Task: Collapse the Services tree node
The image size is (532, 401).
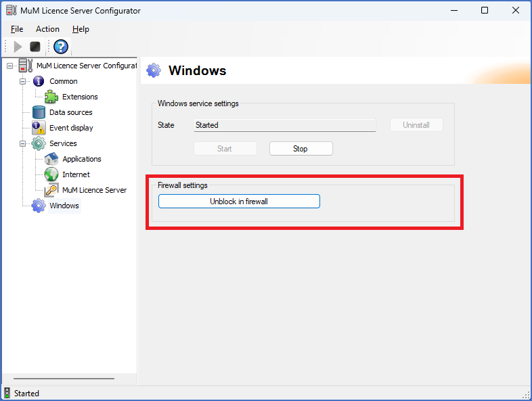Action: 22,144
